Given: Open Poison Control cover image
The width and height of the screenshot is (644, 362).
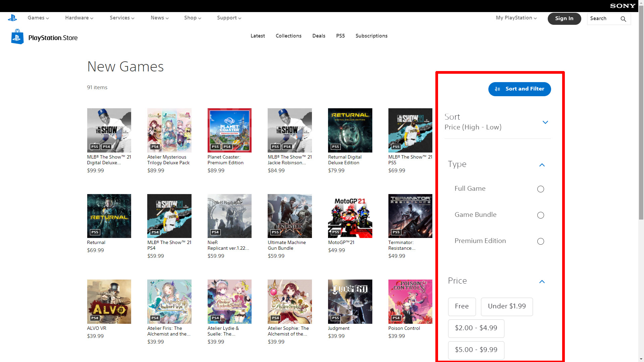Looking at the screenshot, I should pyautogui.click(x=410, y=302).
